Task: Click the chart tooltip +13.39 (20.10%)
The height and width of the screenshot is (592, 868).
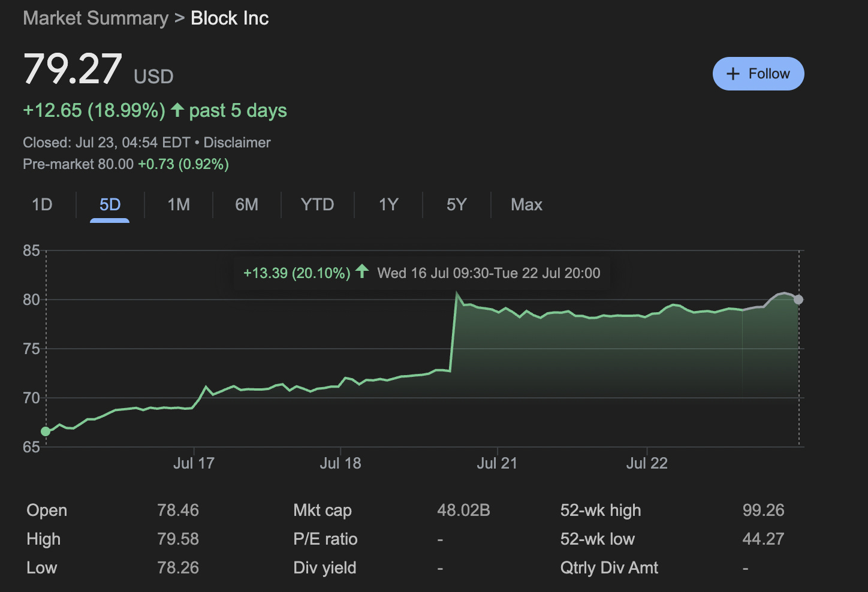Action: click(297, 273)
